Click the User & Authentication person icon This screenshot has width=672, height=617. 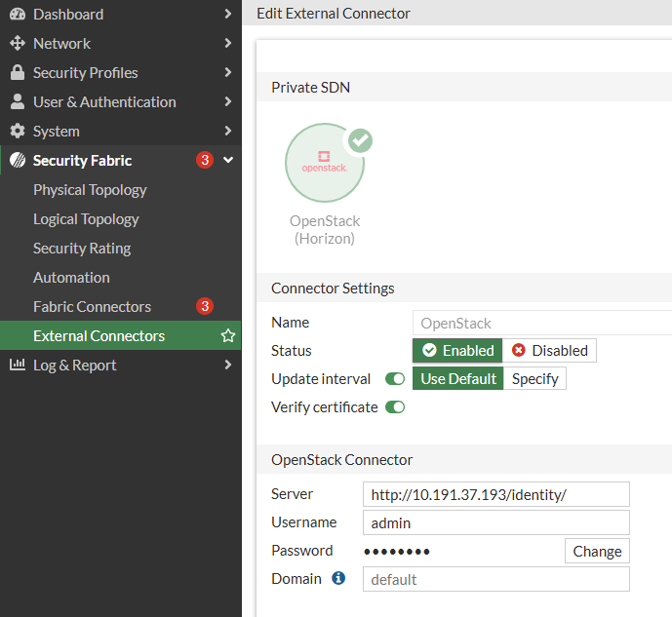[x=18, y=101]
